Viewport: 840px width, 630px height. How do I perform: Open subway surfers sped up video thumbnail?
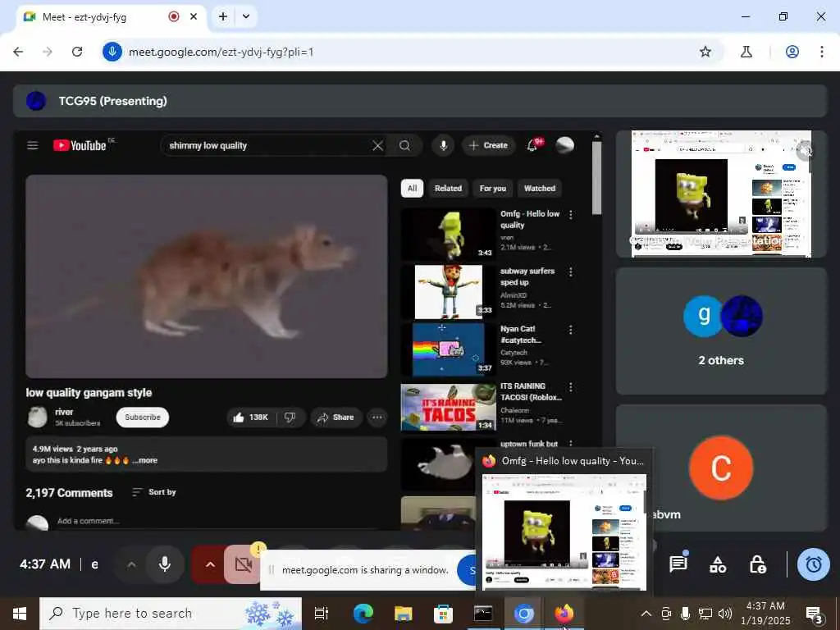[448, 292]
